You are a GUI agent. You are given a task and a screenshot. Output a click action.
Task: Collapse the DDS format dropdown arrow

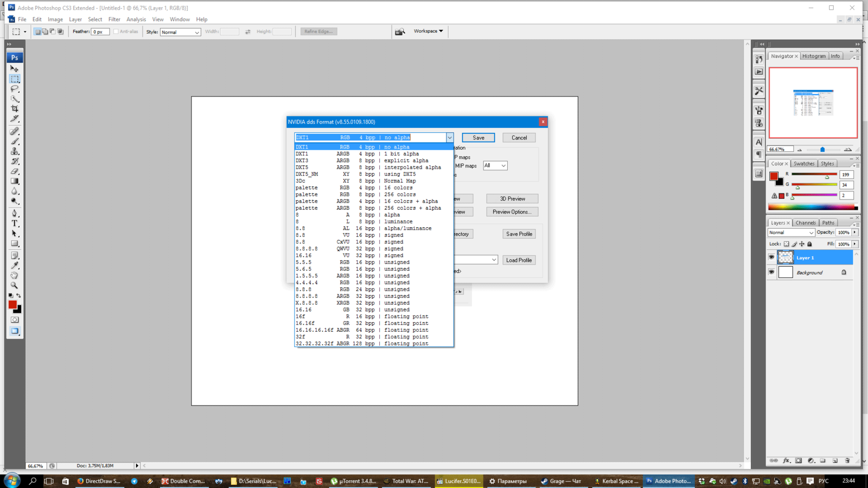(450, 138)
